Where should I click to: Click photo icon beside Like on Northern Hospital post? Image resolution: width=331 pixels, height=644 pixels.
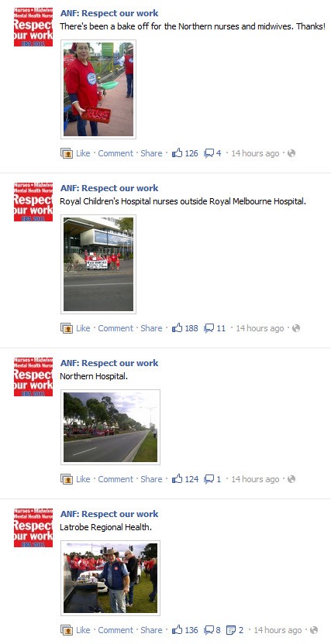[x=67, y=479]
